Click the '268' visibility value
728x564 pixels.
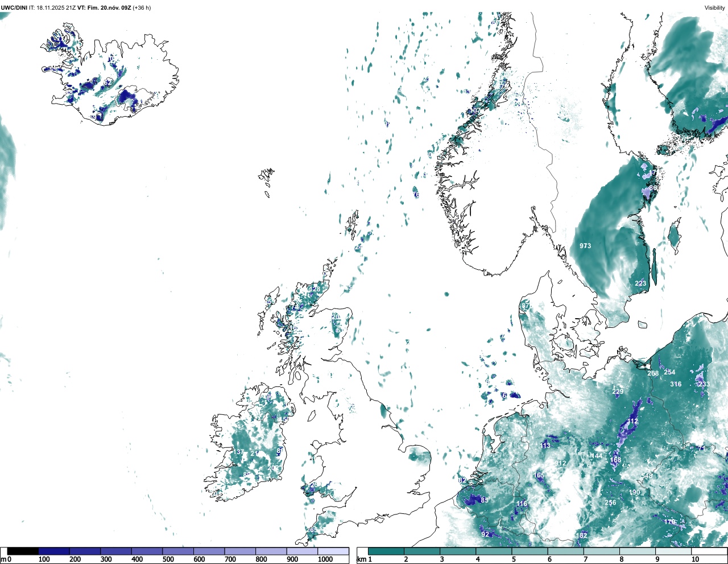(653, 373)
